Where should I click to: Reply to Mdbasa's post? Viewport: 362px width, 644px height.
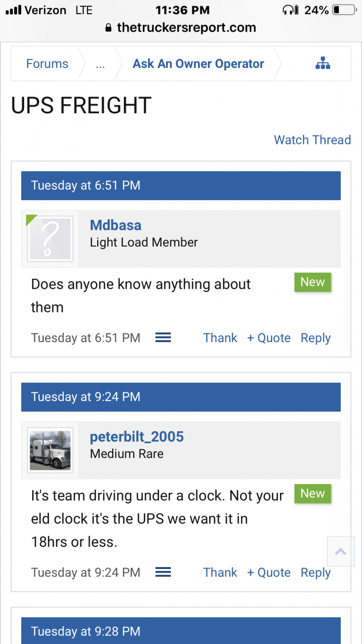pyautogui.click(x=316, y=338)
